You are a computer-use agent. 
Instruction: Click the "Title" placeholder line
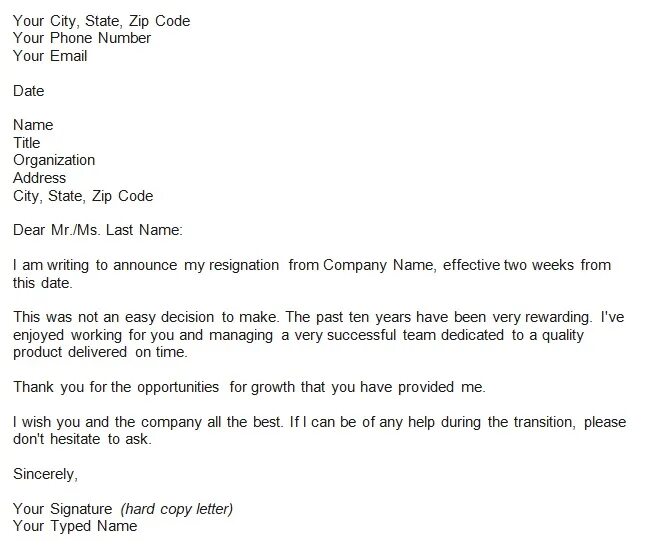(x=27, y=143)
